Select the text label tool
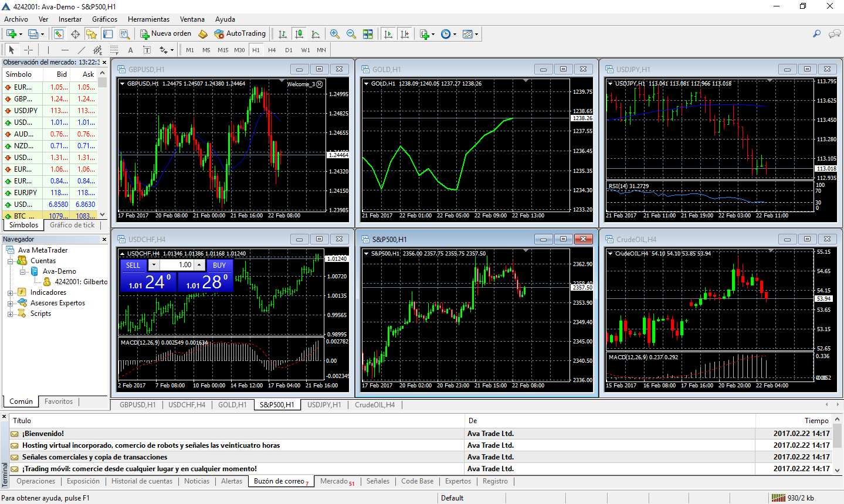Image resolution: width=844 pixels, height=504 pixels. (x=147, y=50)
